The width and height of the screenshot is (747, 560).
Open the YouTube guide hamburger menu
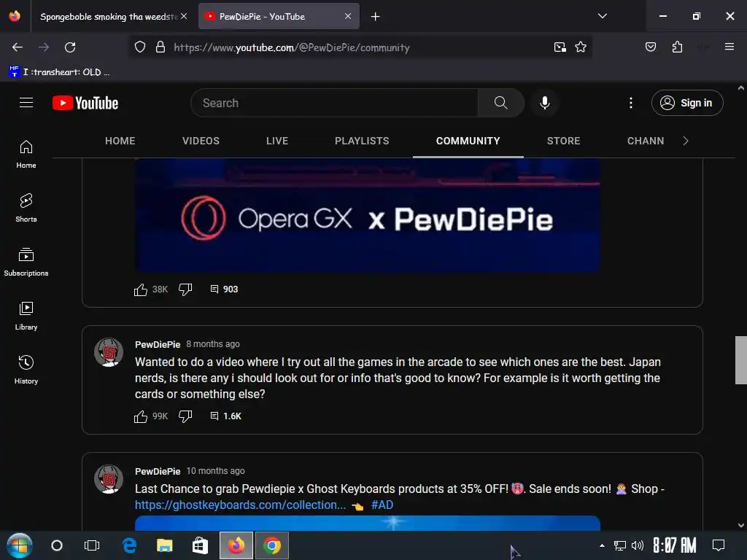tap(26, 103)
